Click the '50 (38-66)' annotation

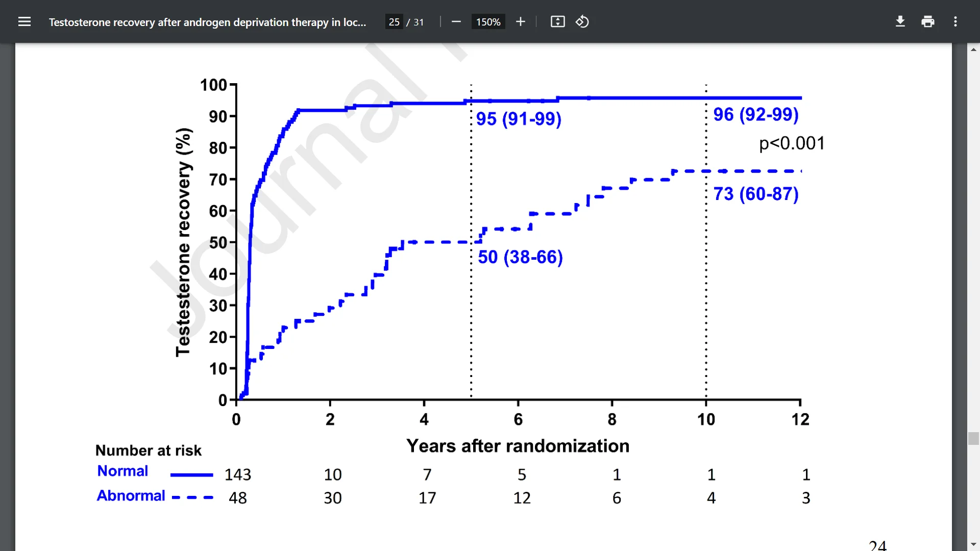(x=520, y=257)
